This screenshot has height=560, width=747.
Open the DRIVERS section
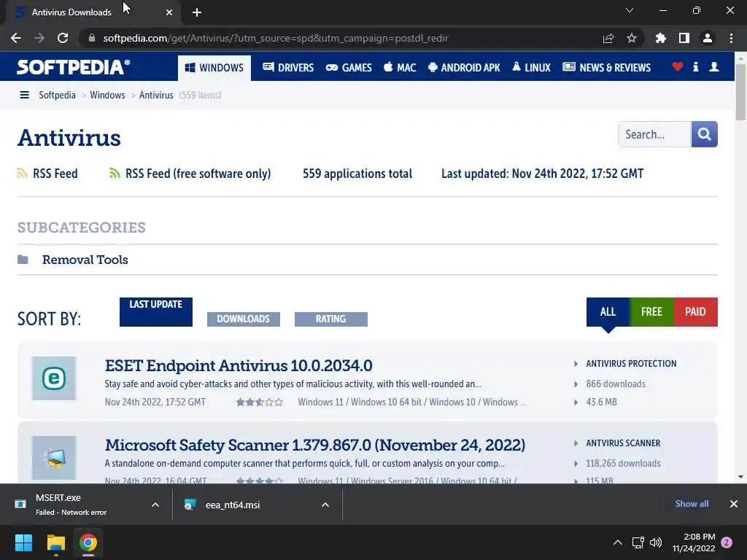(288, 68)
